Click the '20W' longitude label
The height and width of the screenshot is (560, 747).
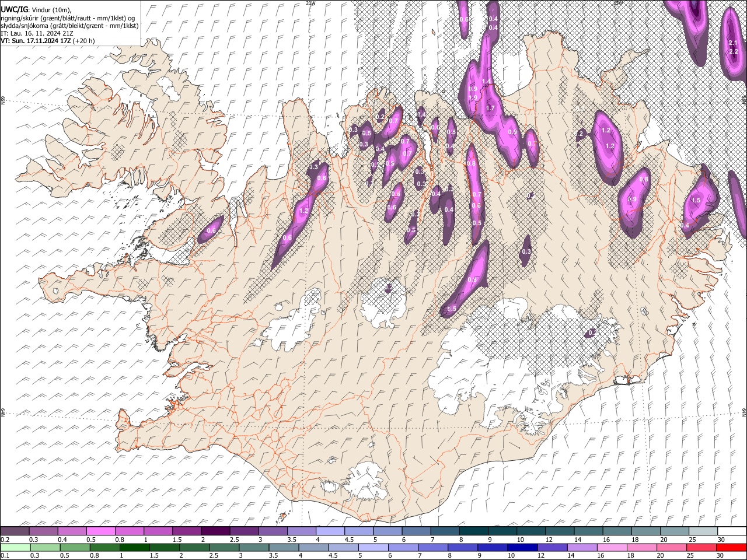310,3
